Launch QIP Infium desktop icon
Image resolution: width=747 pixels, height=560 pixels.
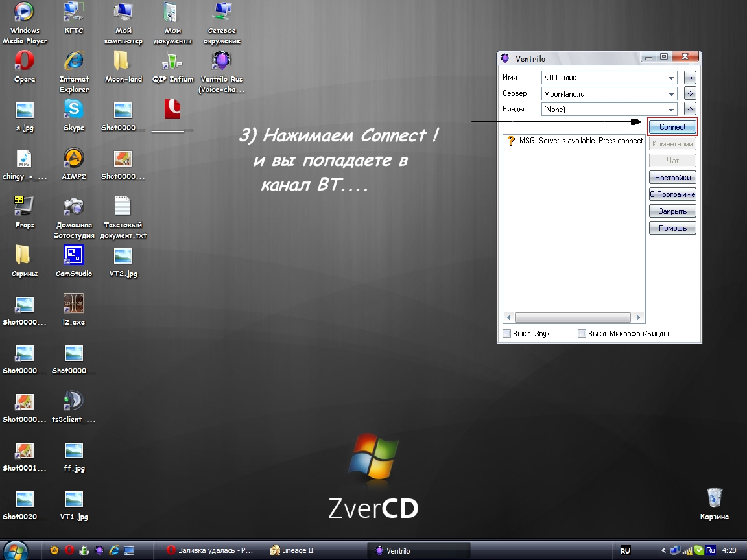pyautogui.click(x=172, y=67)
